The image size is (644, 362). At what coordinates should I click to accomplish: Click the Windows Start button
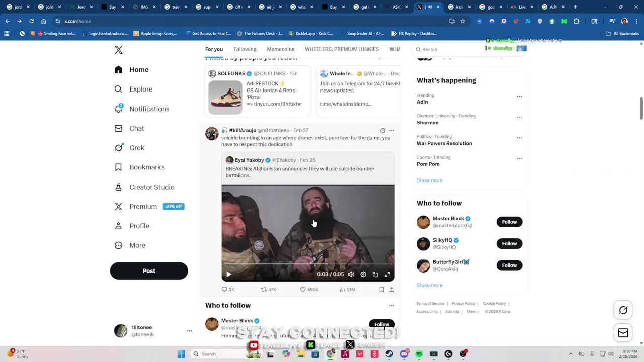point(181,354)
